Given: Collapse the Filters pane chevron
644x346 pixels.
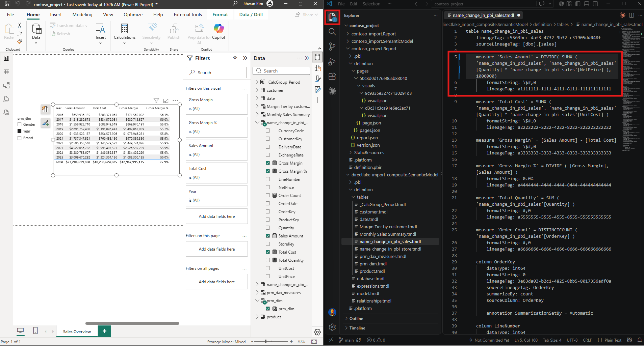Looking at the screenshot, I should [x=245, y=58].
